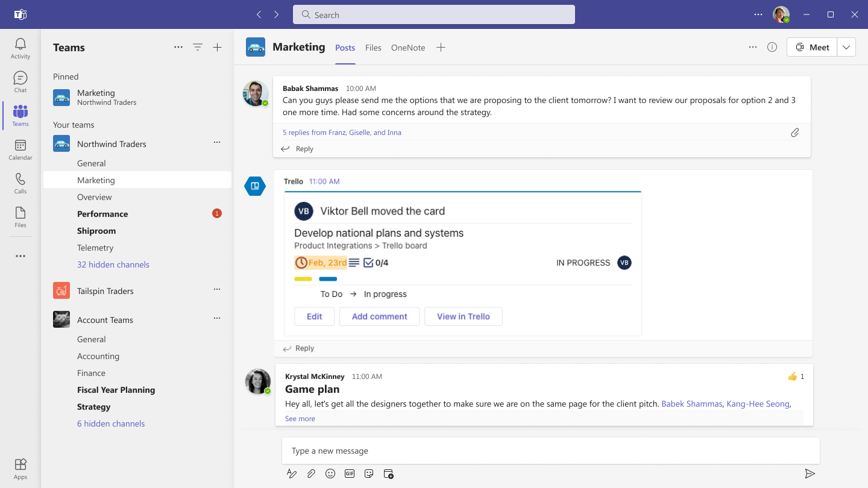Viewport: 868px width, 488px height.
Task: Switch to the Posts tab
Action: click(x=345, y=48)
